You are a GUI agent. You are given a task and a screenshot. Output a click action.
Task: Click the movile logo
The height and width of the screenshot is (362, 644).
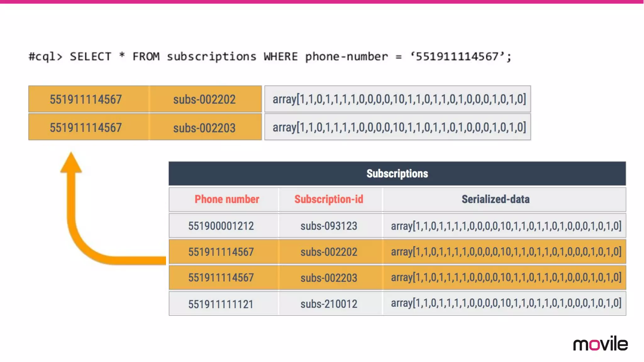(600, 343)
